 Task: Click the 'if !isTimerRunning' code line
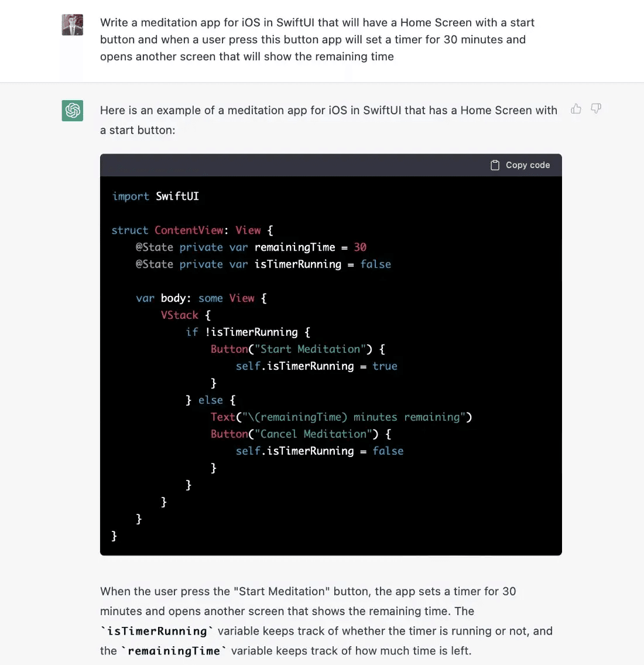pos(248,332)
